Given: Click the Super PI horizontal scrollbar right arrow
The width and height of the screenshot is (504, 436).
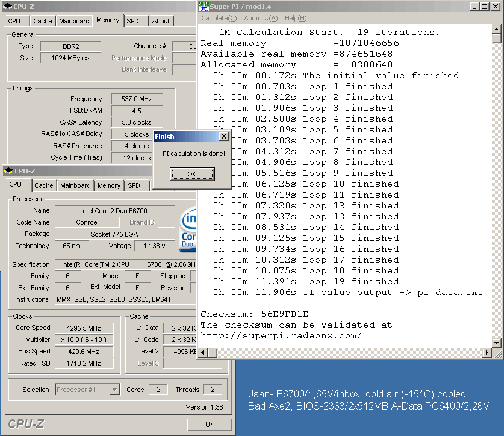Looking at the screenshot, I should [x=487, y=352].
